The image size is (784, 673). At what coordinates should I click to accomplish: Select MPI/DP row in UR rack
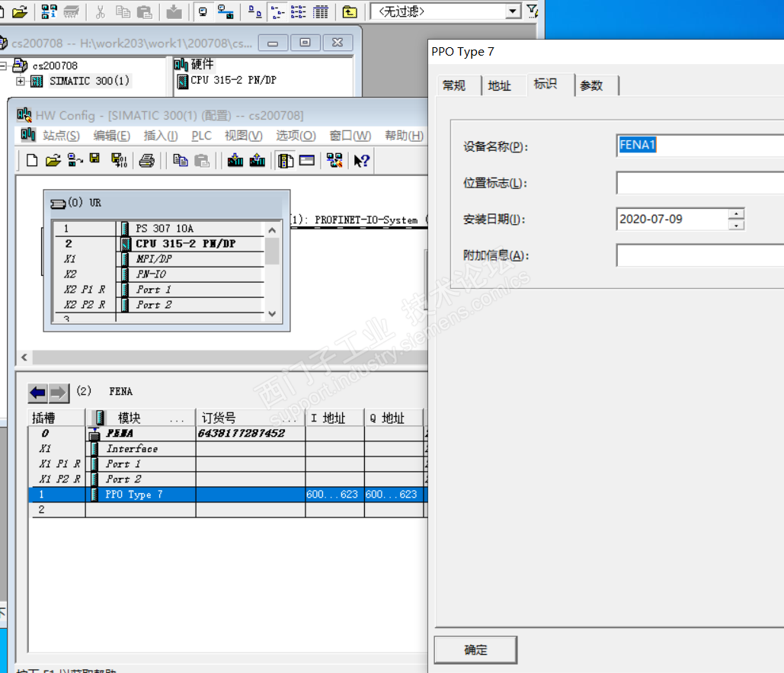[x=158, y=259]
